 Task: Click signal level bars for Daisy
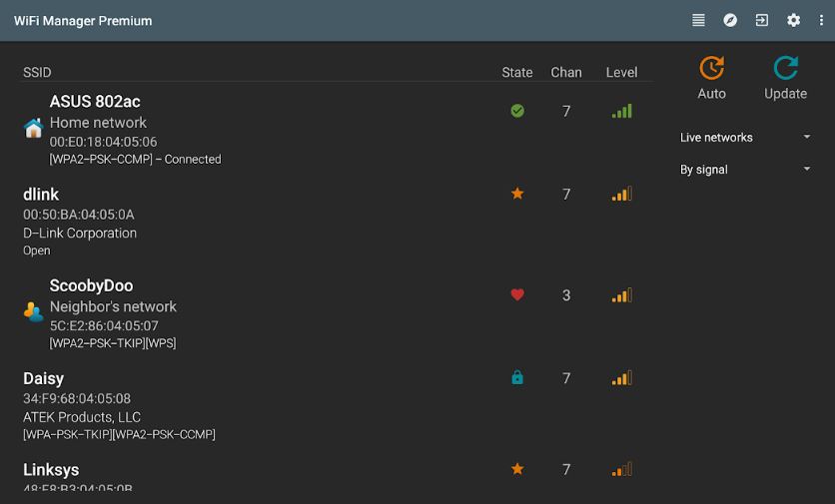coord(621,377)
